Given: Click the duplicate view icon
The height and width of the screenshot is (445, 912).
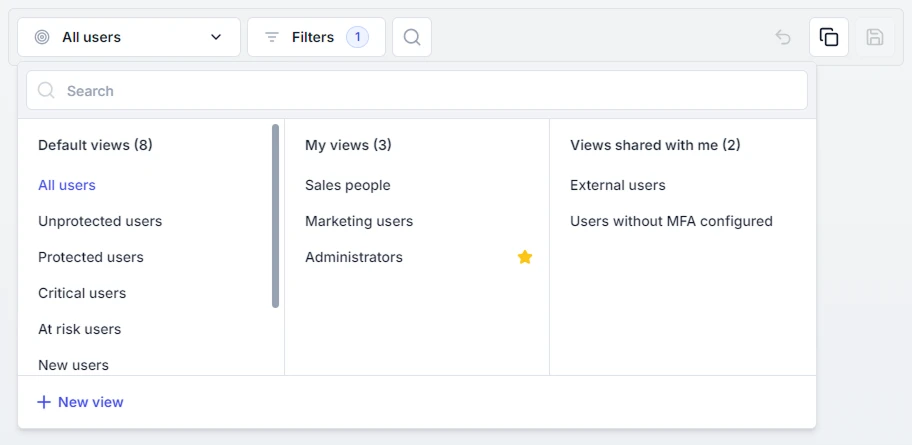Looking at the screenshot, I should tap(829, 37).
